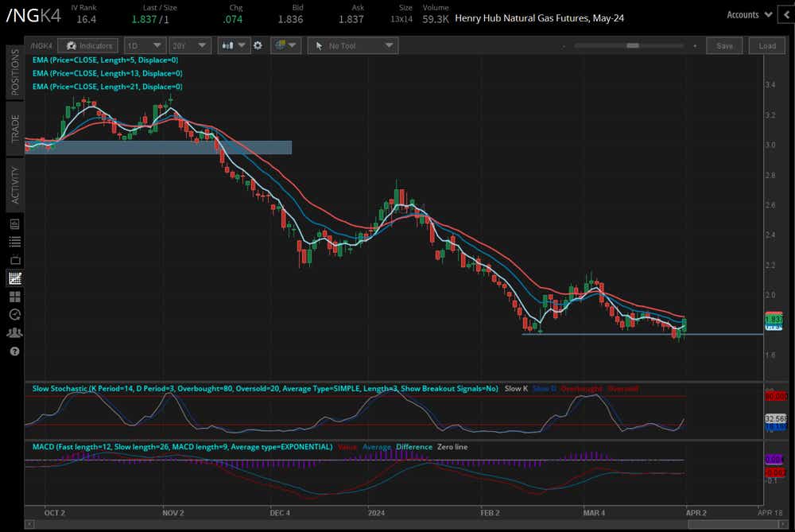Switch to the Activity side tab
The image size is (795, 532).
pos(14,184)
